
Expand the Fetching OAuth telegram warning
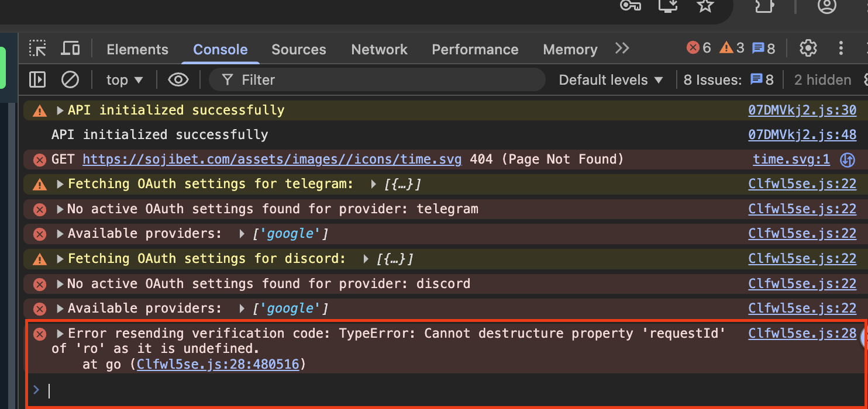click(60, 184)
